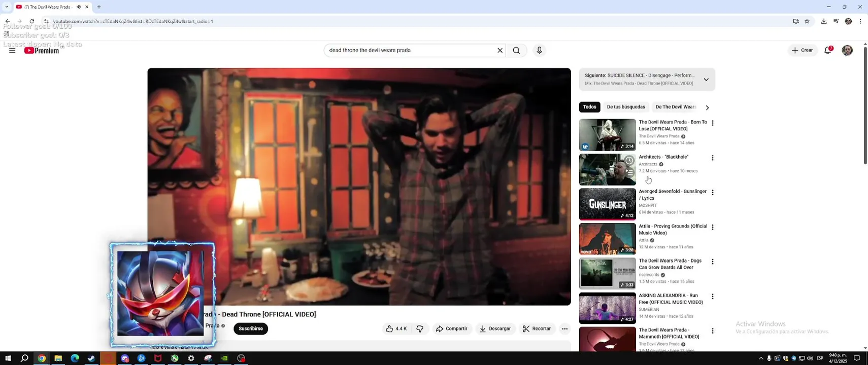The height and width of the screenshot is (365, 868).
Task: Show more filter chips with right arrow
Action: (707, 107)
